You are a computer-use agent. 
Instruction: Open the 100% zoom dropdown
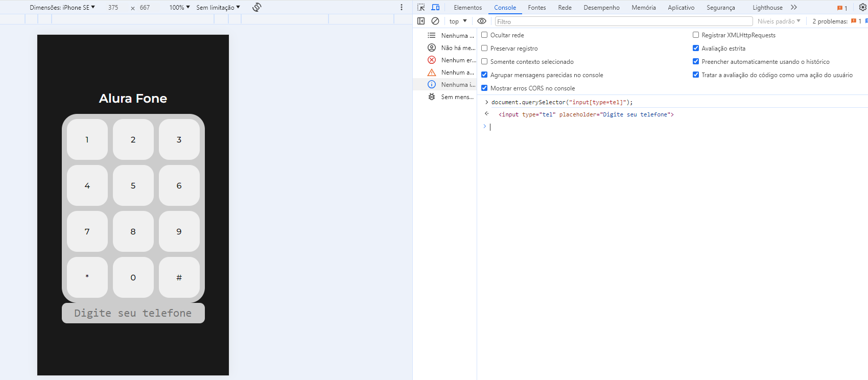[x=180, y=7]
